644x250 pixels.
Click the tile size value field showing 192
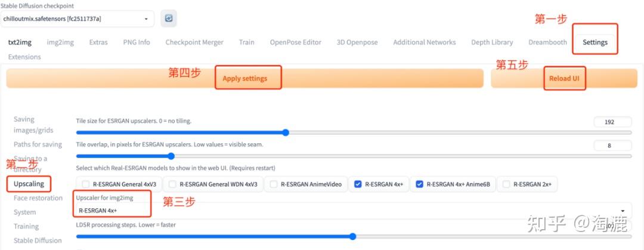(612, 122)
